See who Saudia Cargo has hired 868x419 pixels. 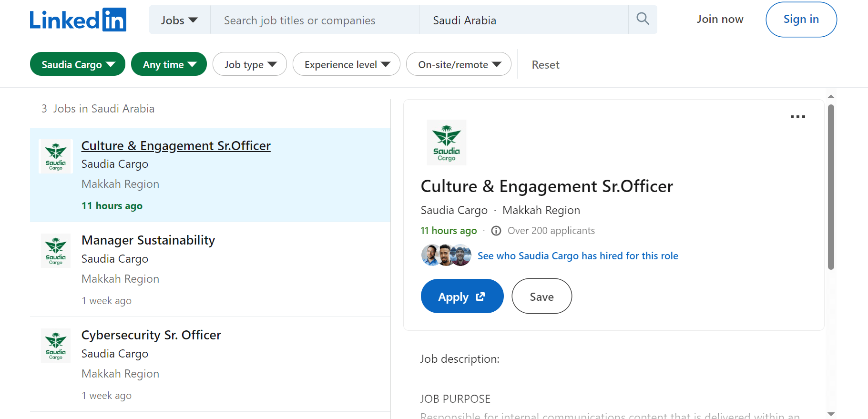click(x=578, y=256)
